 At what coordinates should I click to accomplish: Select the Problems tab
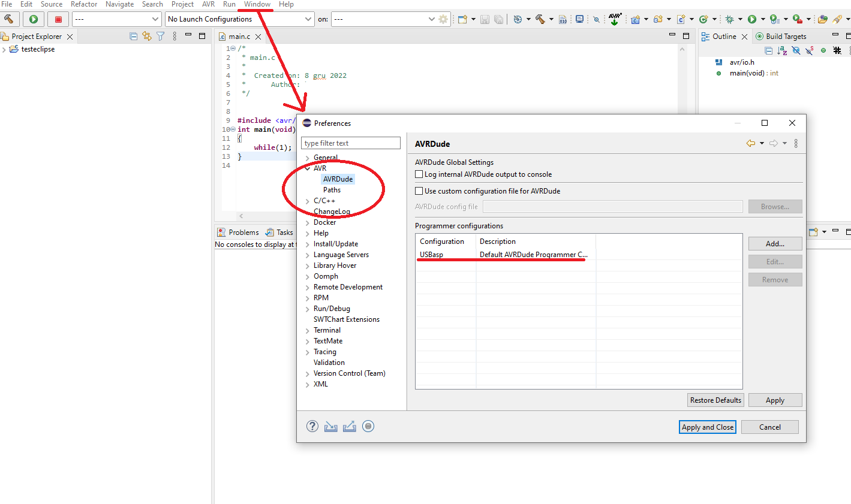[x=238, y=233]
